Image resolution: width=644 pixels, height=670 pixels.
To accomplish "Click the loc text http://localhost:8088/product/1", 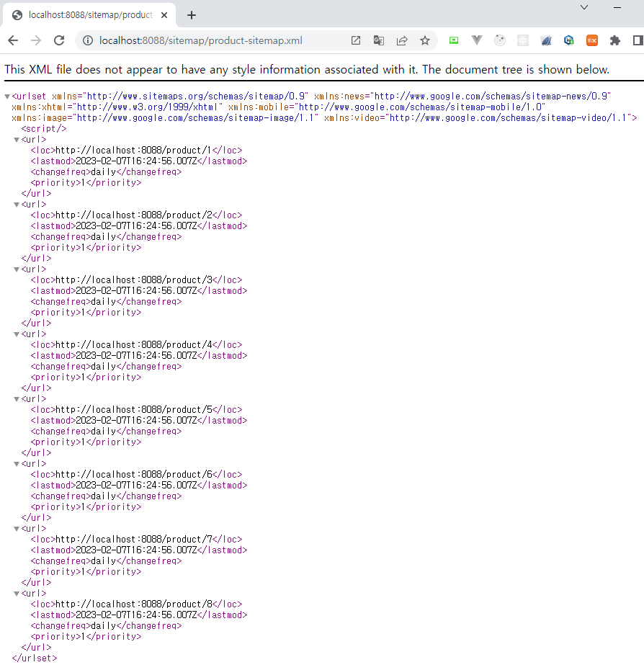I will click(x=133, y=151).
